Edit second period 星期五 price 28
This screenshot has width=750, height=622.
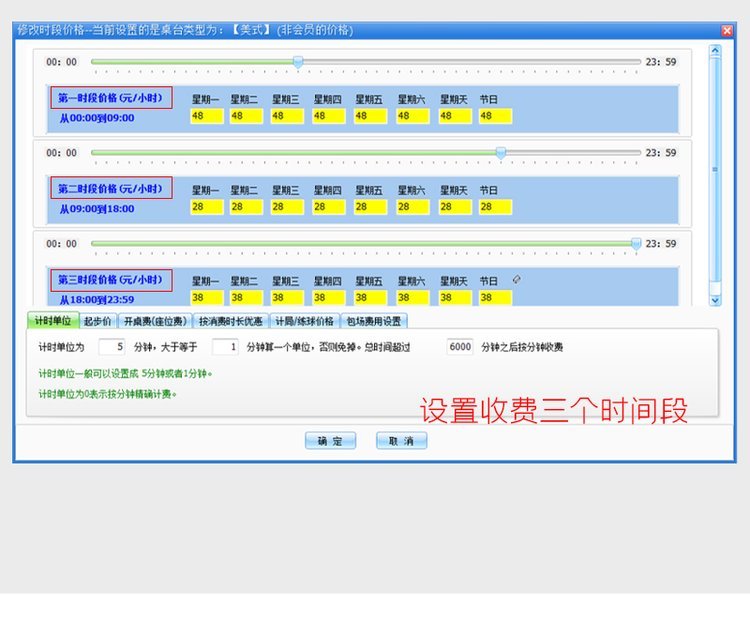(x=370, y=207)
